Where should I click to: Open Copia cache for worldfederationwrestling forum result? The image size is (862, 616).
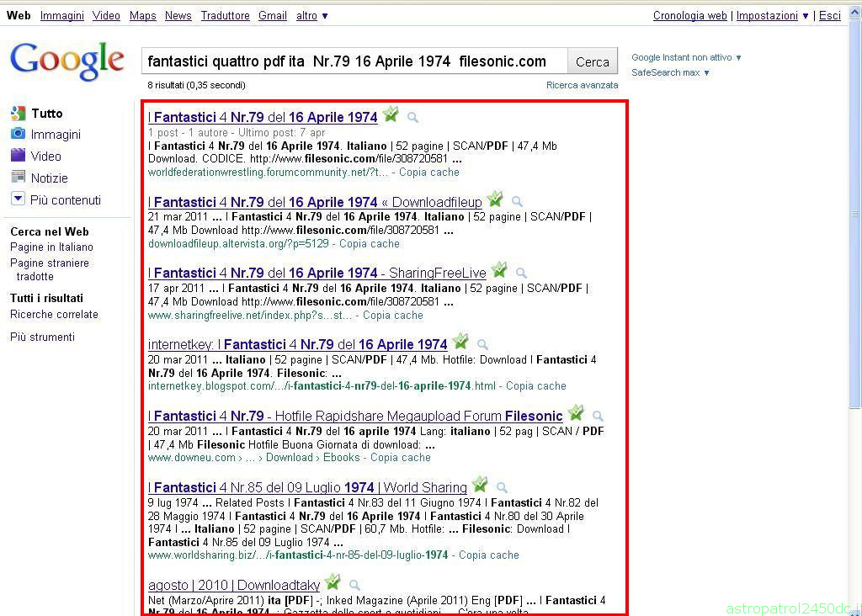(x=429, y=172)
